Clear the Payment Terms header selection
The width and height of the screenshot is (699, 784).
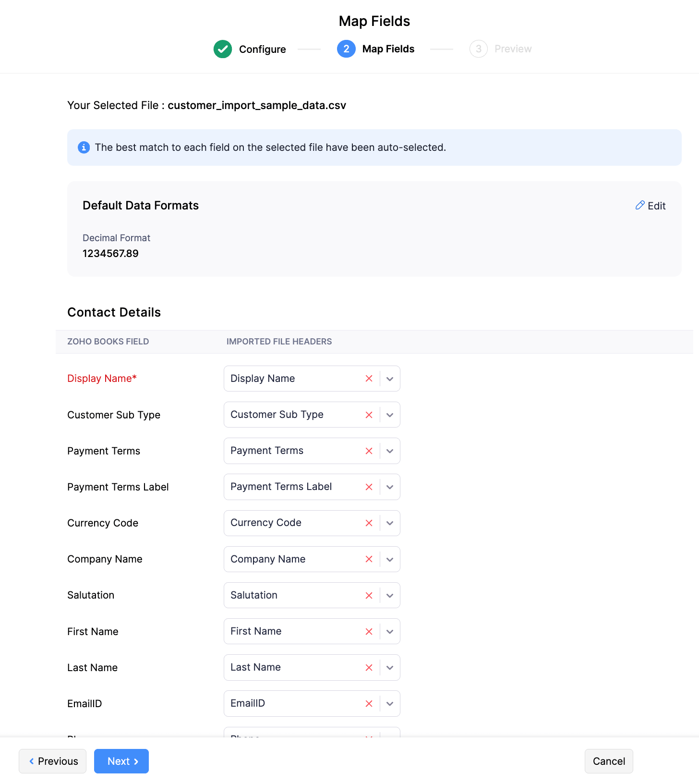click(369, 451)
